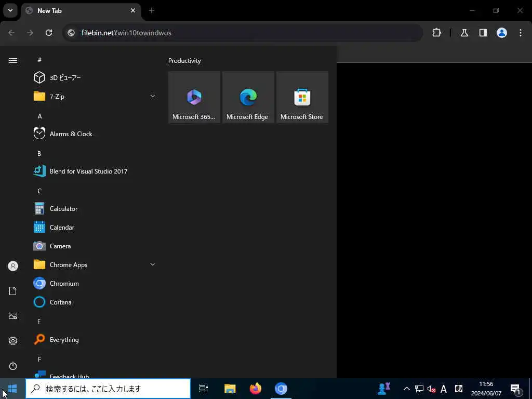Select the New Tab browser tab

81,11
